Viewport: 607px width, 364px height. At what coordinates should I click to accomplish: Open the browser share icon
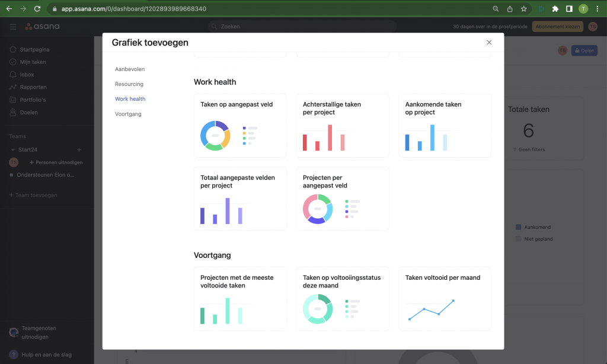(x=510, y=9)
